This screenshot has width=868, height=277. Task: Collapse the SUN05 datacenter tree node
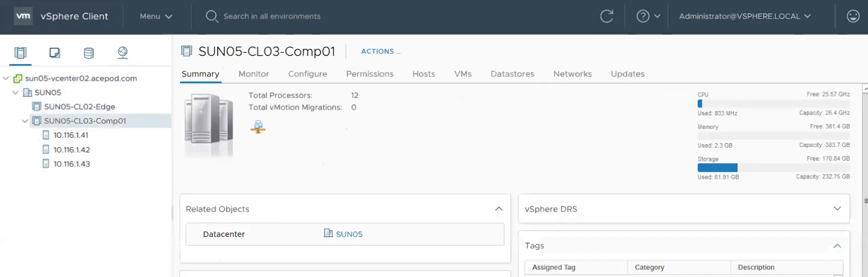(x=15, y=93)
